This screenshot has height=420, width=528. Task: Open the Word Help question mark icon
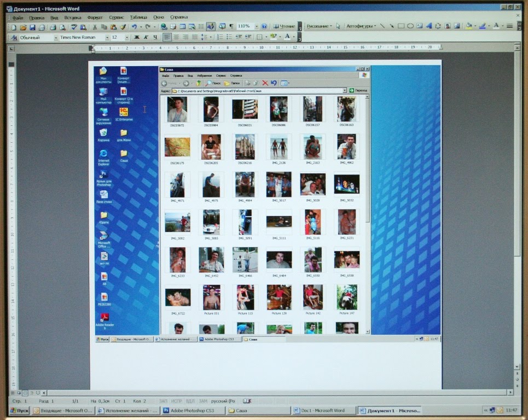click(264, 26)
